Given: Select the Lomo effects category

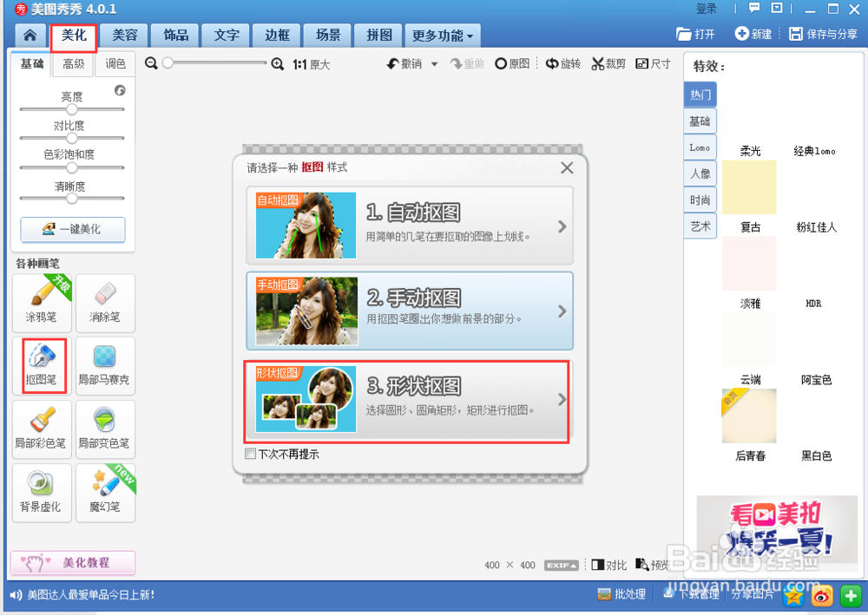Looking at the screenshot, I should coord(700,147).
